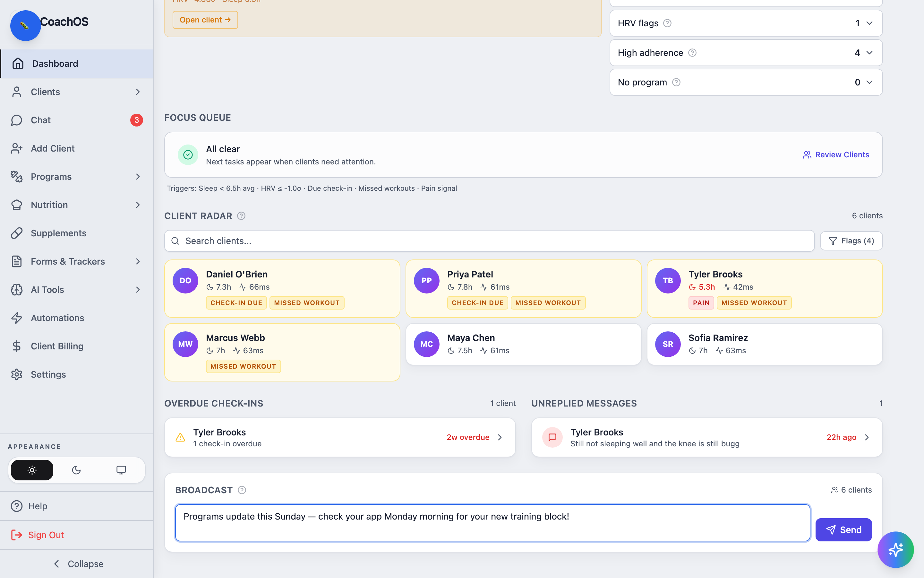
Task: Click the All clear green check icon
Action: pyautogui.click(x=188, y=155)
